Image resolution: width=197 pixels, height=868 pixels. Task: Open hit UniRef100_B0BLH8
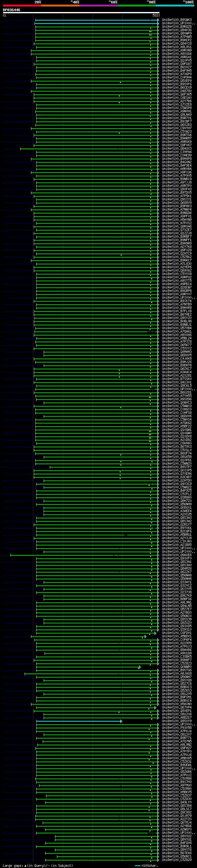(177, 321)
